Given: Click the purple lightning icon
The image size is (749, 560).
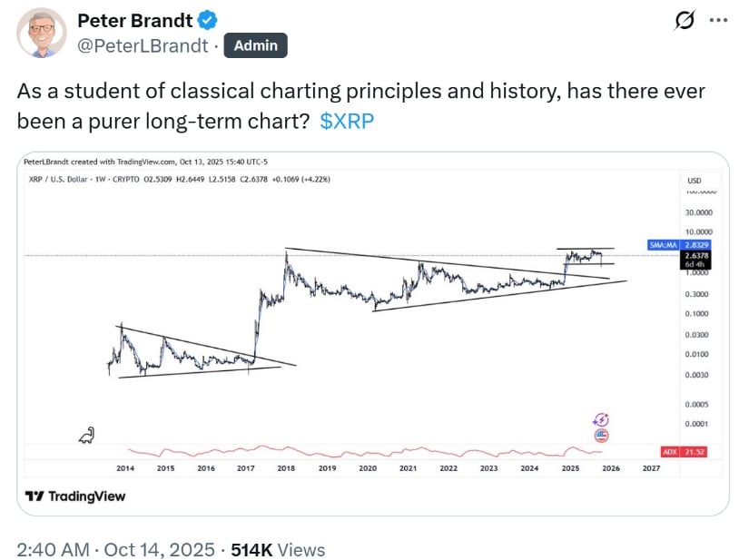Looking at the screenshot, I should tap(600, 419).
